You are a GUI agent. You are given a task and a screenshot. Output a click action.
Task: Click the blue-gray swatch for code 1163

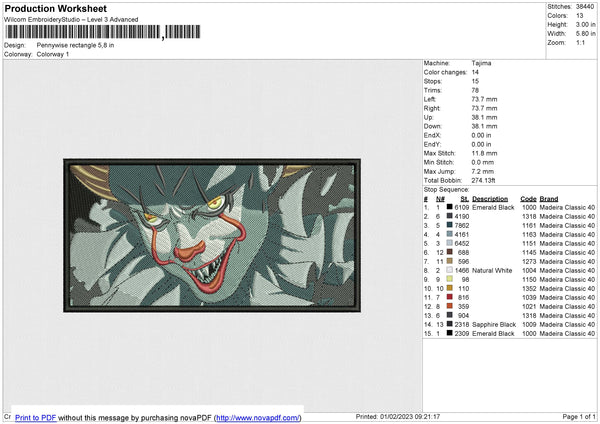(450, 234)
